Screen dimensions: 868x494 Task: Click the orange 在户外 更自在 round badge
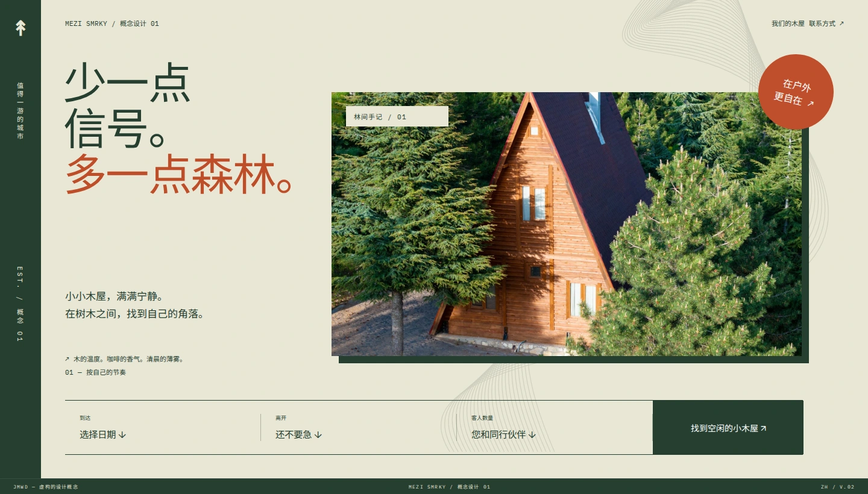tap(796, 92)
